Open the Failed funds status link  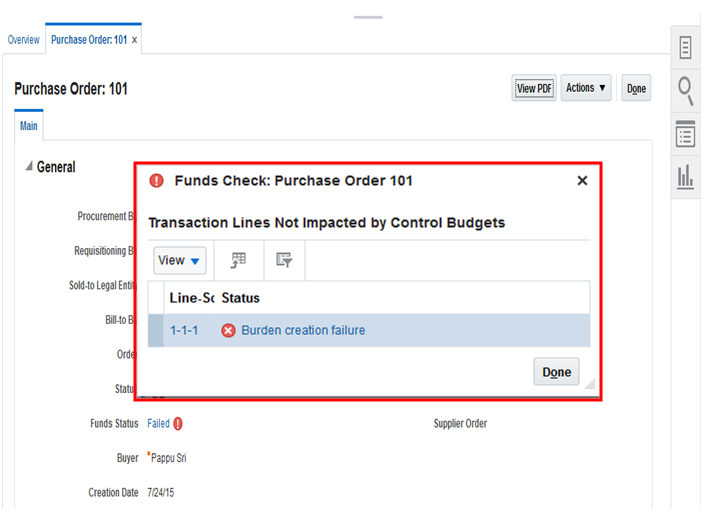click(158, 424)
